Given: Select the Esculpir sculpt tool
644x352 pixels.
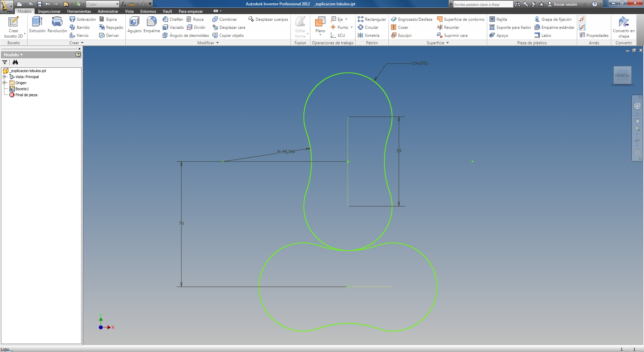Looking at the screenshot, I should [401, 35].
